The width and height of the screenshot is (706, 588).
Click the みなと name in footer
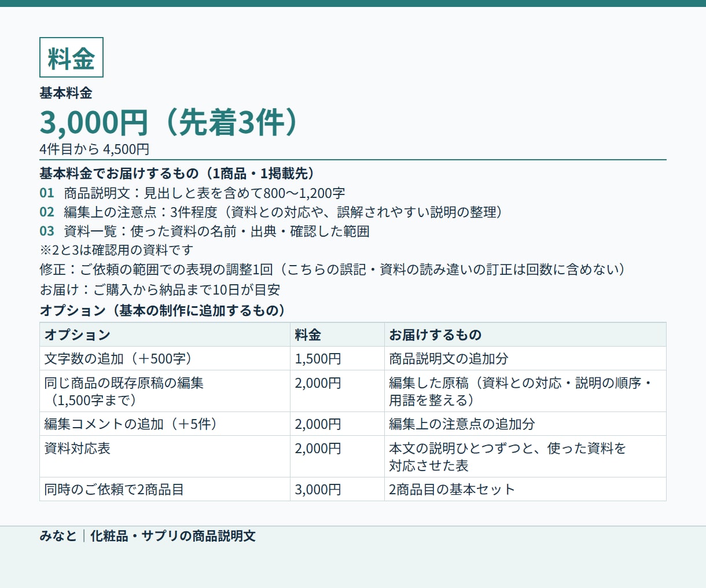[x=58, y=536]
